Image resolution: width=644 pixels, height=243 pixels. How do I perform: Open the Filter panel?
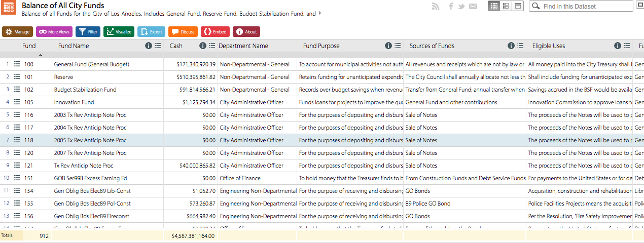88,32
